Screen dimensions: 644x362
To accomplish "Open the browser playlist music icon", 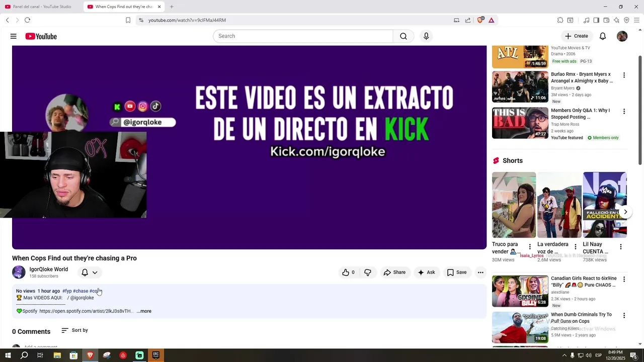I will coord(586,20).
